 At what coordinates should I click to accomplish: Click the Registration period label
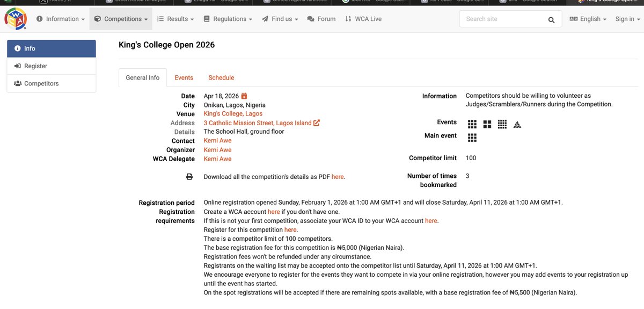click(x=166, y=203)
